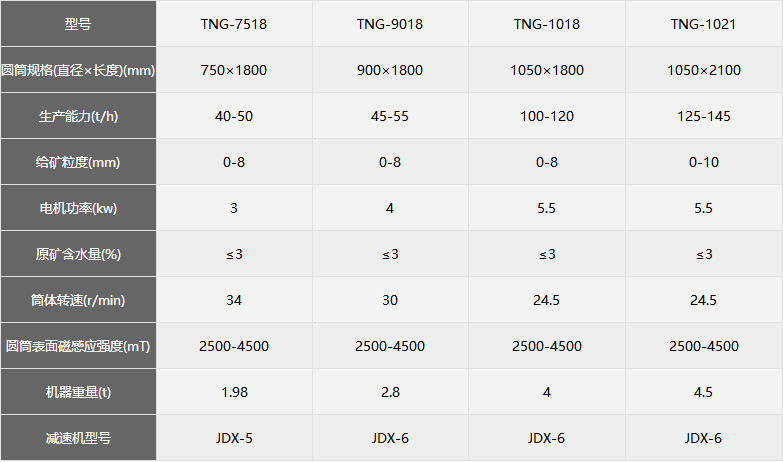Select the TNG-9018 model column header
The width and height of the screenshot is (783, 462).
pos(390,24)
